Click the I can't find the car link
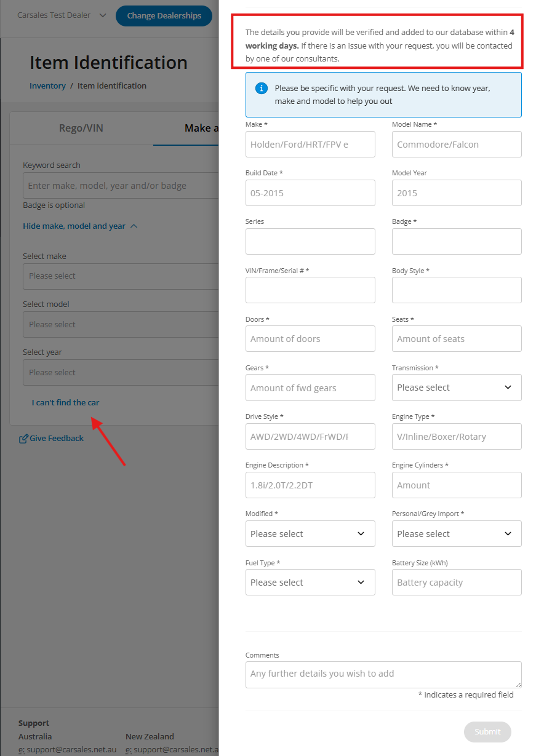The image size is (544, 756). click(65, 403)
